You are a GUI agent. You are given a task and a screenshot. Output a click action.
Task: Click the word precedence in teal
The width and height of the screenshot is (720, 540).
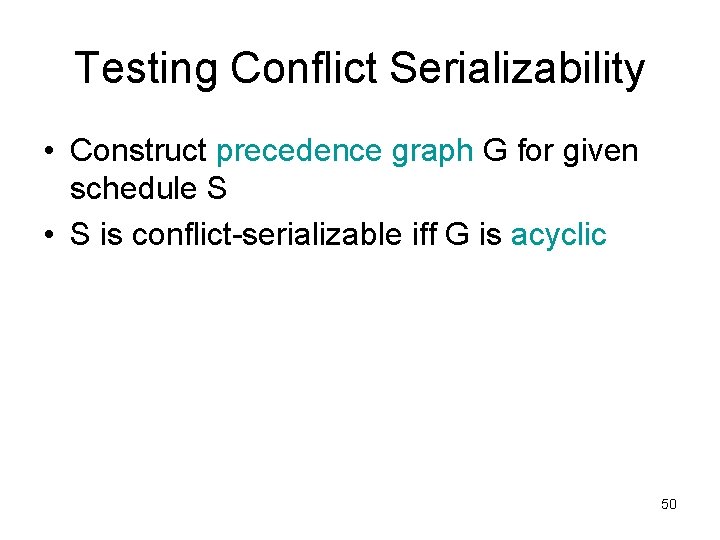[299, 150]
